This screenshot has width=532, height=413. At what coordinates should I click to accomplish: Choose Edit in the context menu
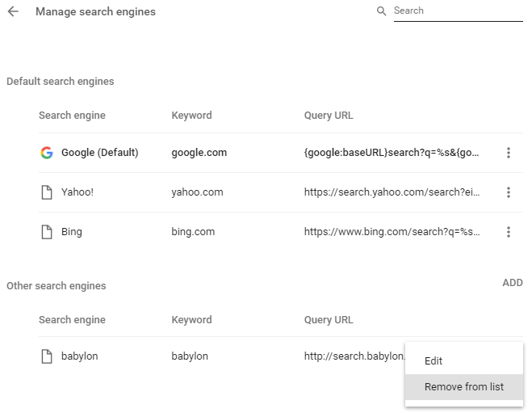434,361
